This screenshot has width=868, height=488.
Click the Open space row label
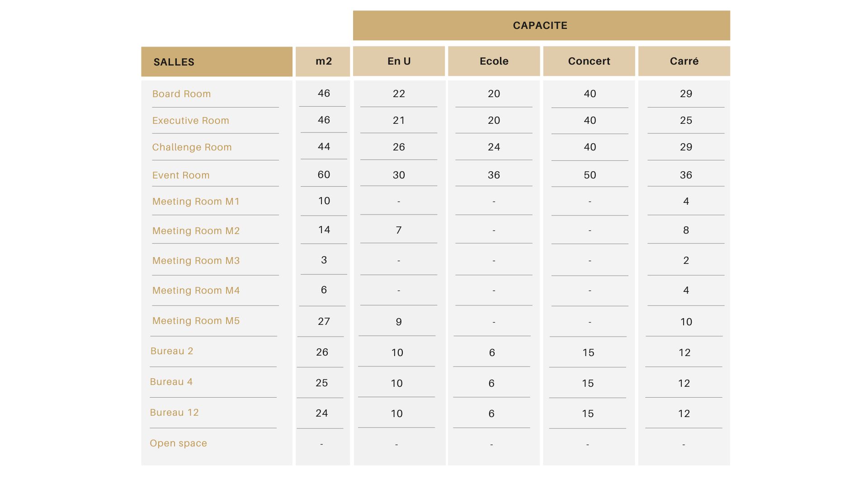pos(178,443)
